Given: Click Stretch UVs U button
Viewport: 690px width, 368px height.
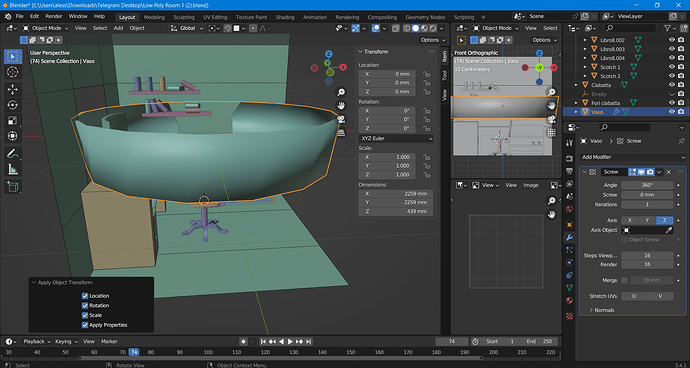Looking at the screenshot, I should [x=634, y=296].
